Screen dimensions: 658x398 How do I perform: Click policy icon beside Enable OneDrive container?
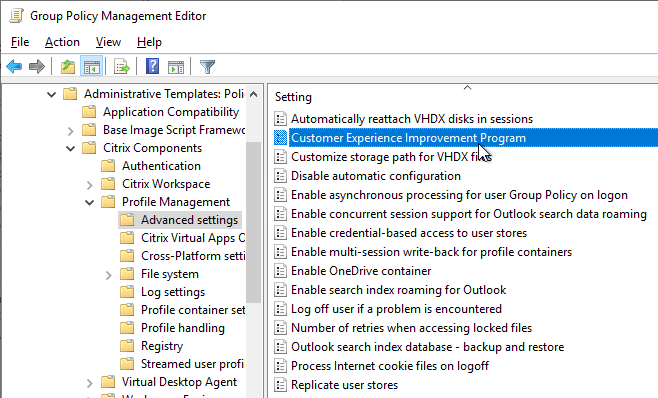point(280,271)
